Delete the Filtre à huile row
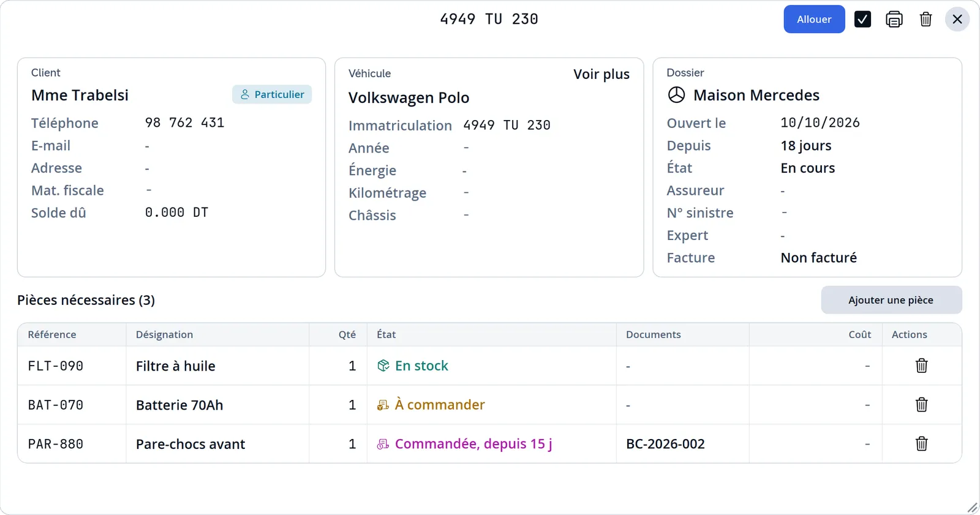The width and height of the screenshot is (980, 515). click(x=922, y=366)
